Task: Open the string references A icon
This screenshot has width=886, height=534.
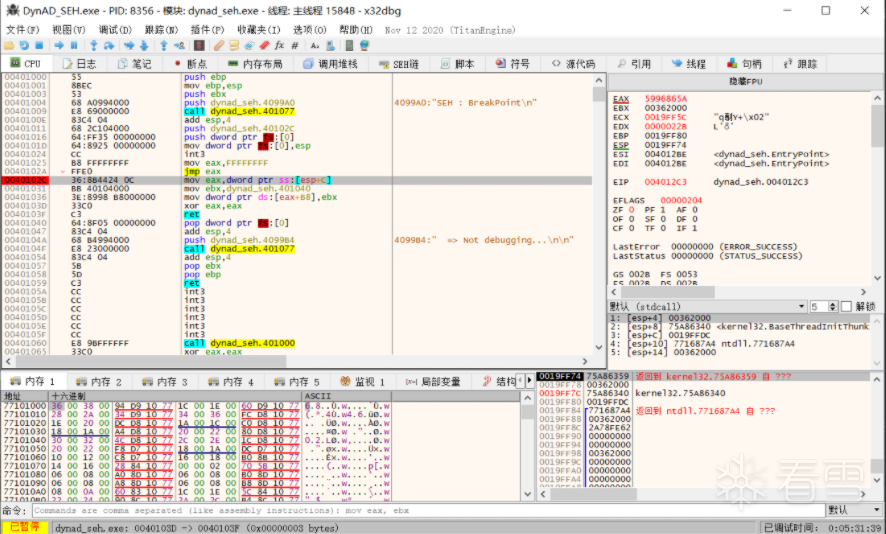Action: tap(315, 46)
